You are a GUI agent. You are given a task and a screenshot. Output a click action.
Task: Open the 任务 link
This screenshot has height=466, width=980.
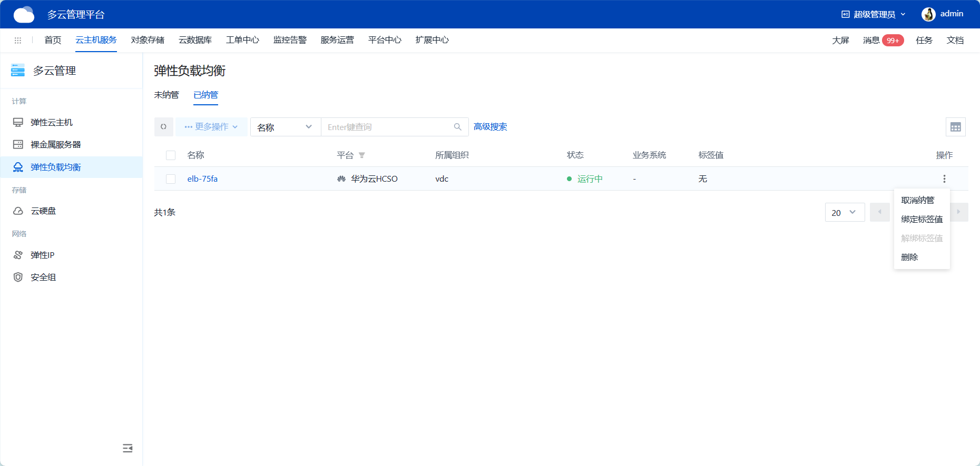[924, 41]
